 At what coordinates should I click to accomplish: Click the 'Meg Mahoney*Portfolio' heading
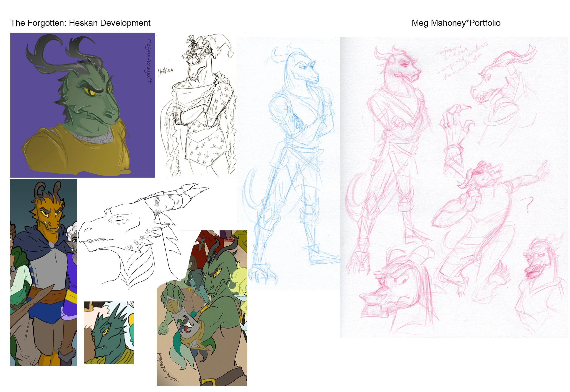[456, 23]
